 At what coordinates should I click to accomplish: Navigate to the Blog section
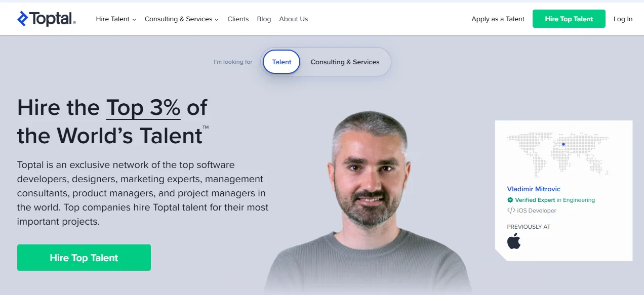(x=264, y=19)
